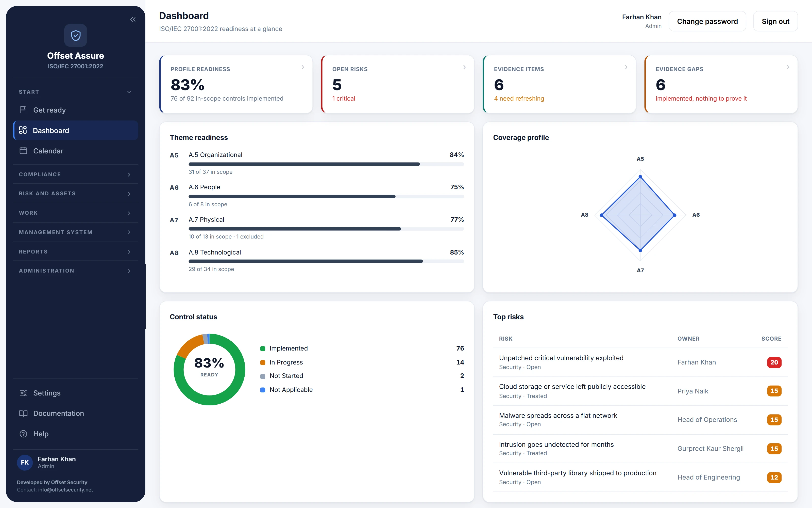
Task: Click the orange In Progress legend swatch
Action: [263, 362]
